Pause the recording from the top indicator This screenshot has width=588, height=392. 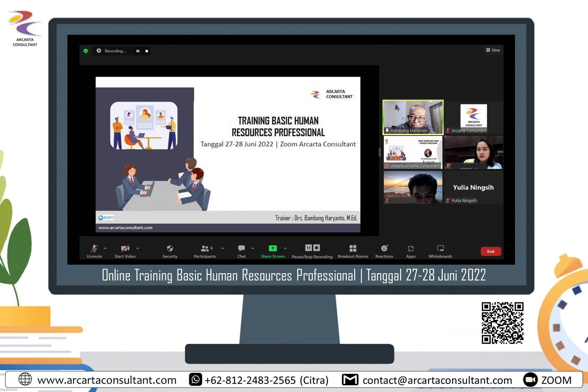pyautogui.click(x=138, y=51)
